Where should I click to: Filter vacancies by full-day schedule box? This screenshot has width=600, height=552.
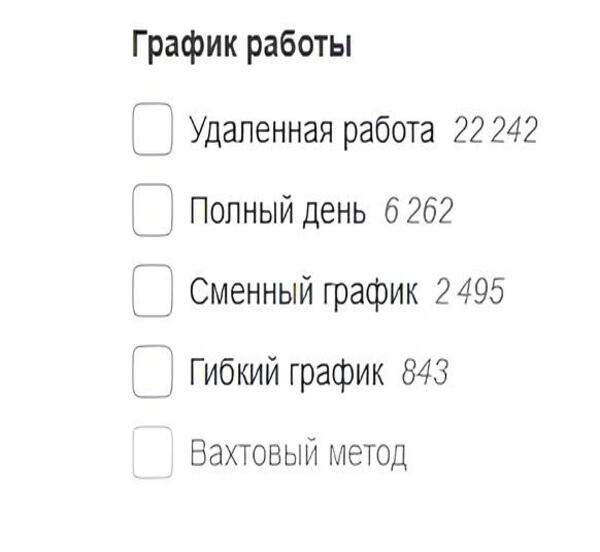click(x=152, y=212)
